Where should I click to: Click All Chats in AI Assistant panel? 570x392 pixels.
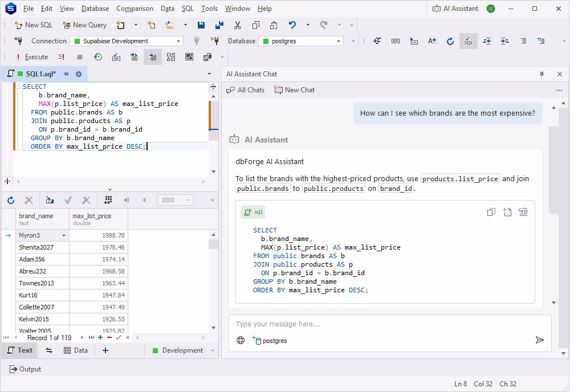[245, 89]
